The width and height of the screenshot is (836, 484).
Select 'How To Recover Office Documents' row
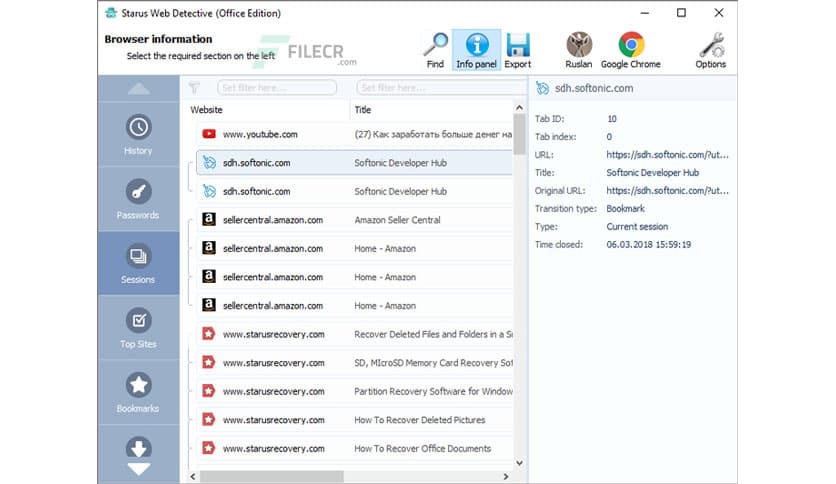point(354,448)
